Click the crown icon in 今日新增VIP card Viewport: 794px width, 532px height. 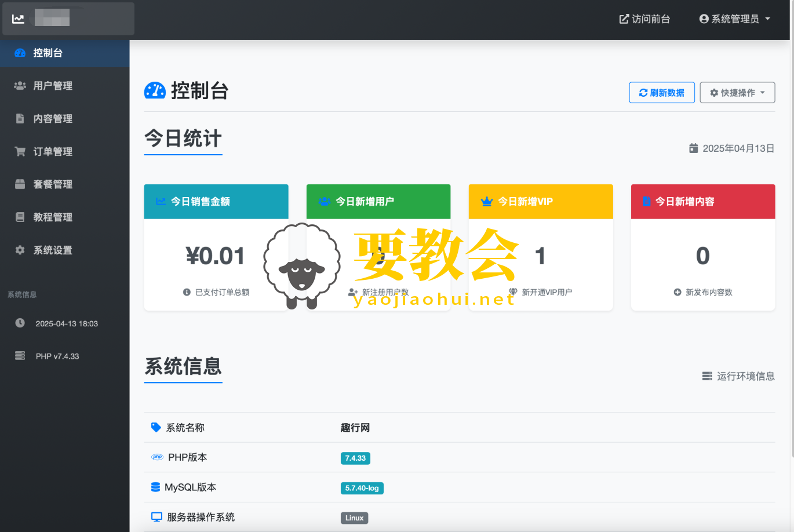[487, 202]
